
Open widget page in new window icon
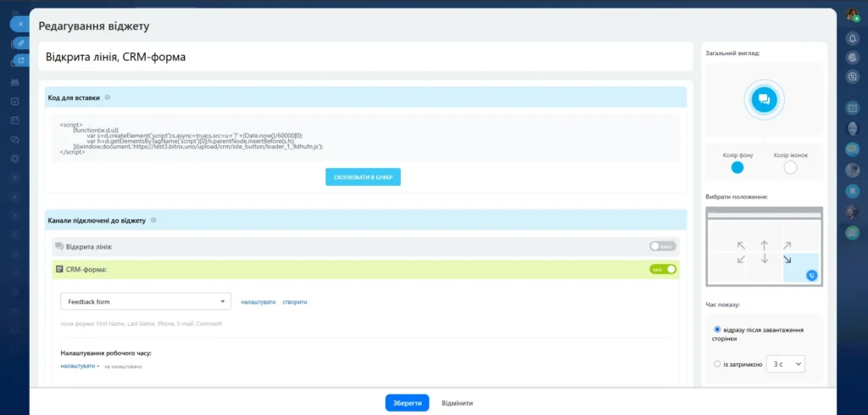point(21,60)
